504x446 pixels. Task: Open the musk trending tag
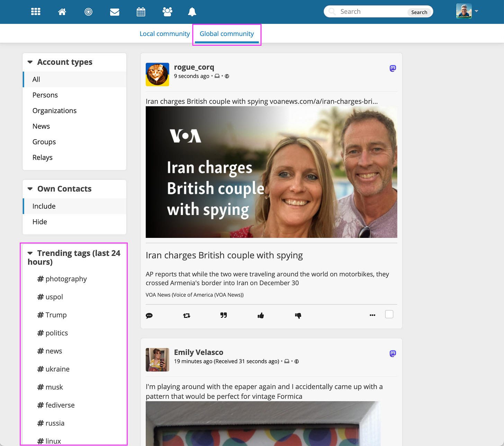coord(50,387)
